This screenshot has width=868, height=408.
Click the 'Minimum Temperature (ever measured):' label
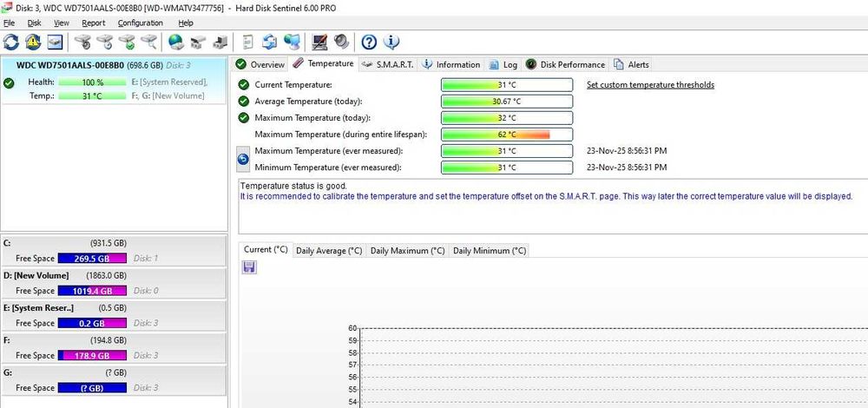[328, 168]
